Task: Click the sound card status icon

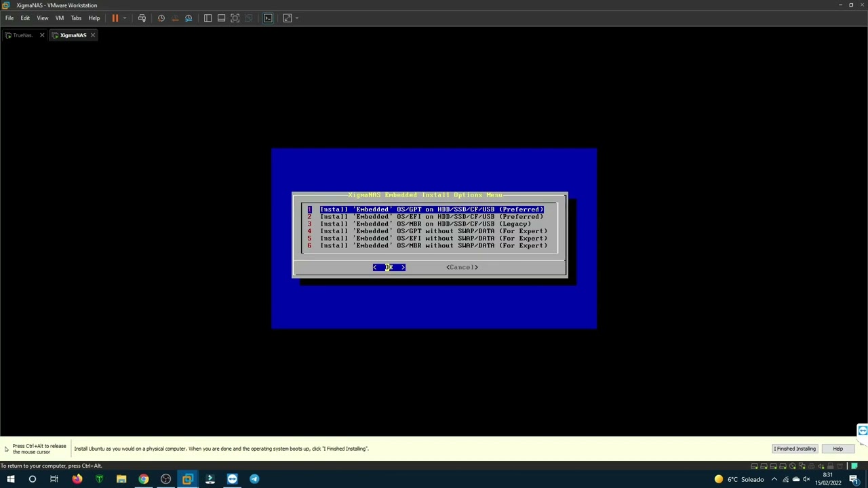Action: coord(821,466)
